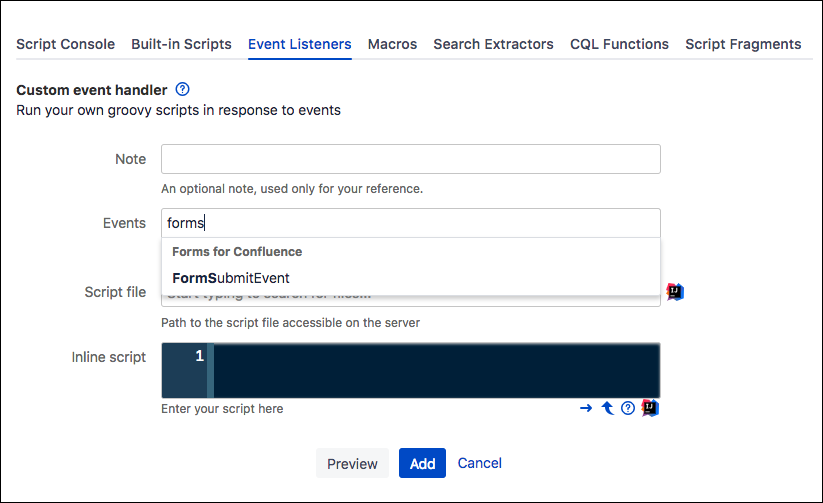
Task: Click IntelliJ icon next to Script file field
Action: click(x=675, y=292)
